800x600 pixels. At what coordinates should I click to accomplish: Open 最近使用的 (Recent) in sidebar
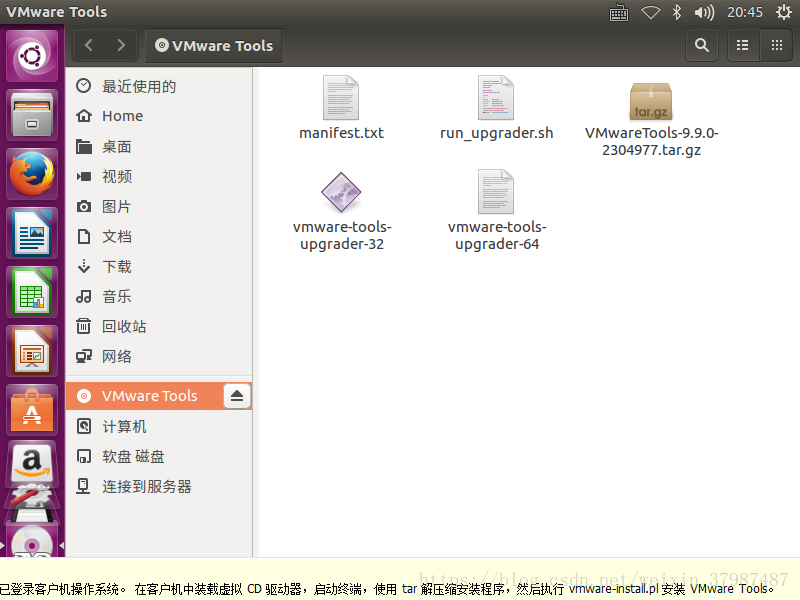(159, 86)
